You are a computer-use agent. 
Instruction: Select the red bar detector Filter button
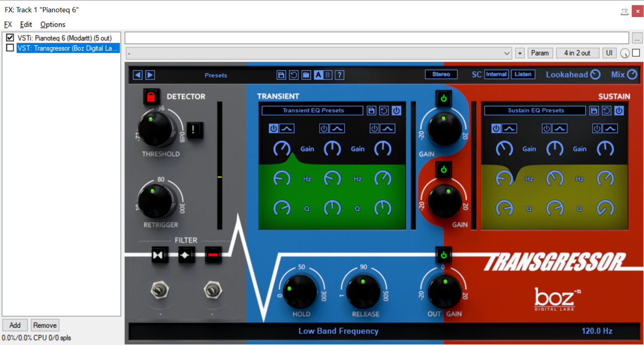213,255
